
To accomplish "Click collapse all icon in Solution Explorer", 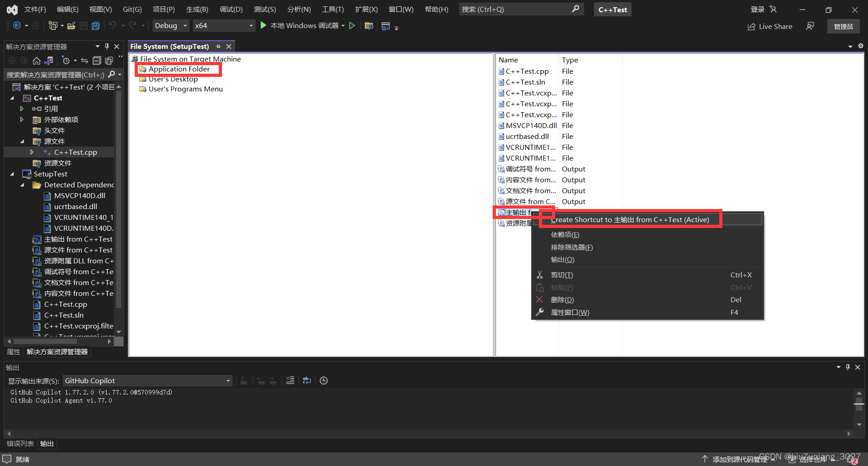I will coord(97,61).
